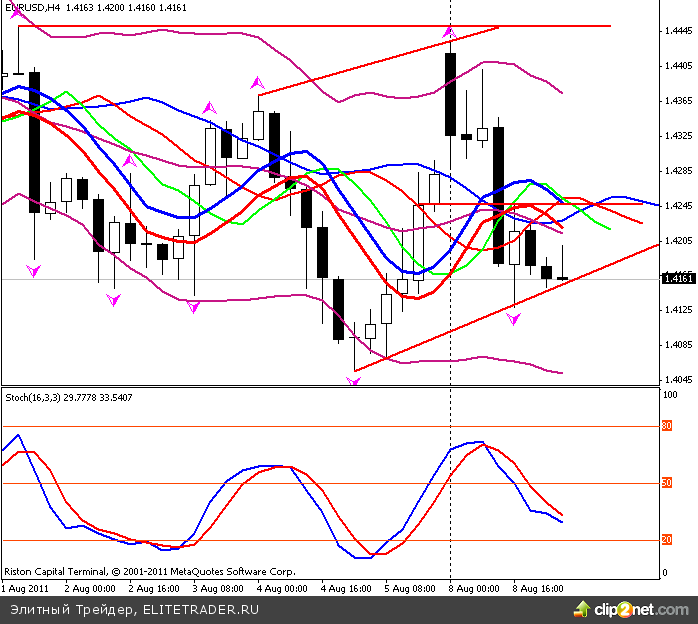
Task: Click the Stochastic level 80 label
Action: point(666,427)
